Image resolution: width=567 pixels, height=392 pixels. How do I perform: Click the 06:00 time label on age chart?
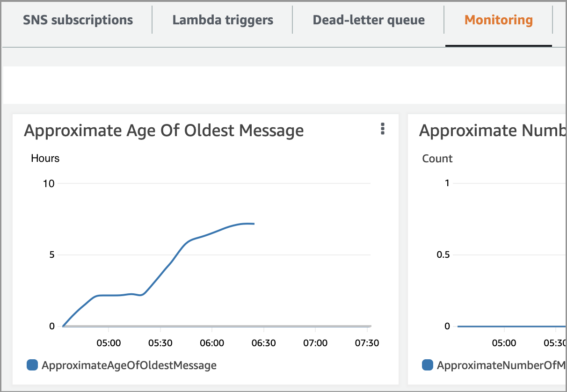[212, 343]
